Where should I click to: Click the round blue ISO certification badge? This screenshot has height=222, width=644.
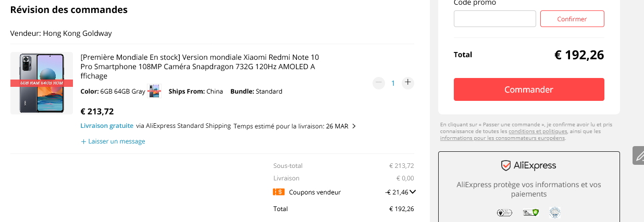coord(555,212)
